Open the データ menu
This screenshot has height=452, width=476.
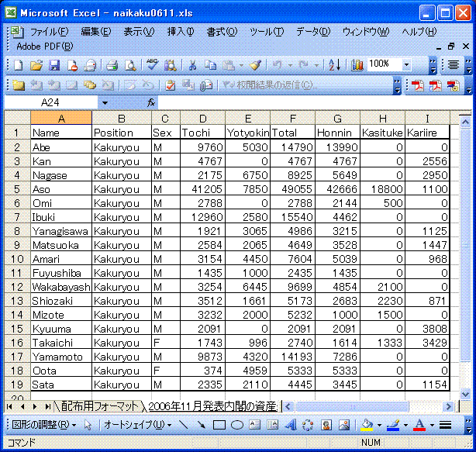coord(312,32)
